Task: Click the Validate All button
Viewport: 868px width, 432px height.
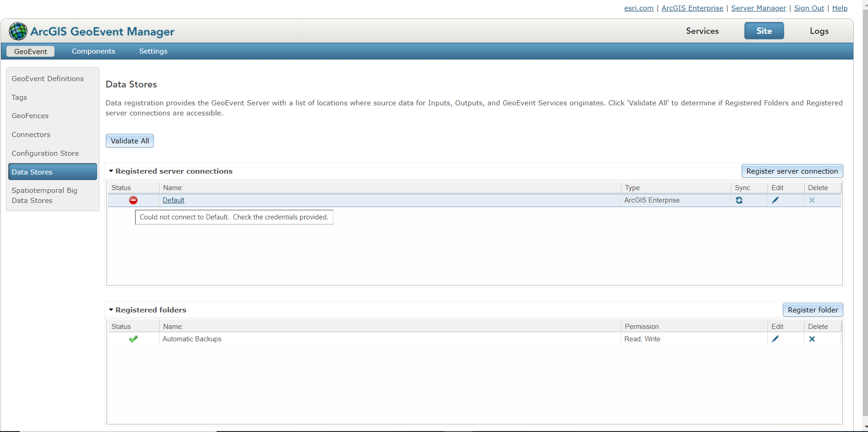Action: click(x=130, y=141)
